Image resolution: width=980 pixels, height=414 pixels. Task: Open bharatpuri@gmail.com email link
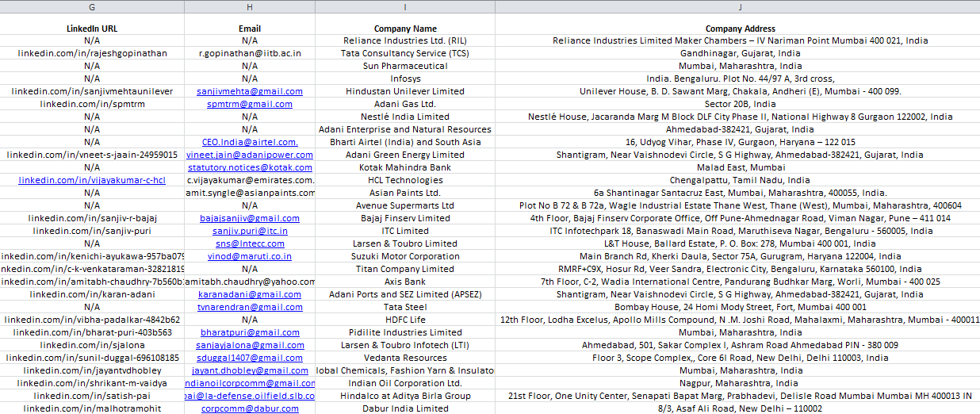coord(250,332)
